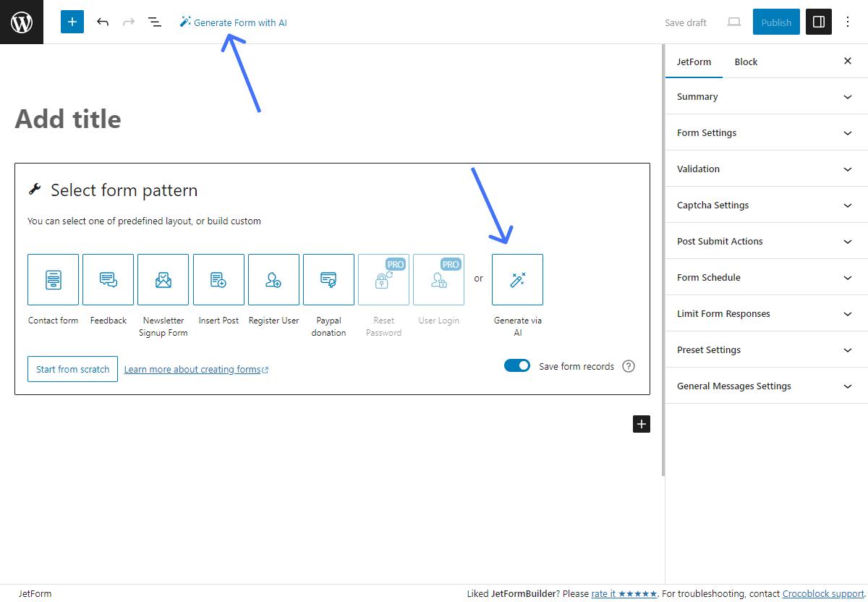Screen dimensions: 868x602
Task: Toggle the settings sidebar panel button
Action: point(819,22)
